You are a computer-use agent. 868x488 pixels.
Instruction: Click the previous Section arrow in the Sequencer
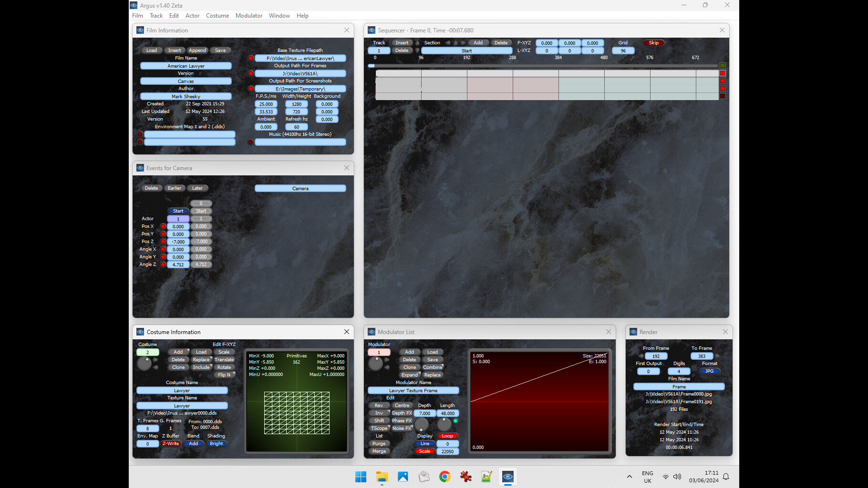coord(448,43)
